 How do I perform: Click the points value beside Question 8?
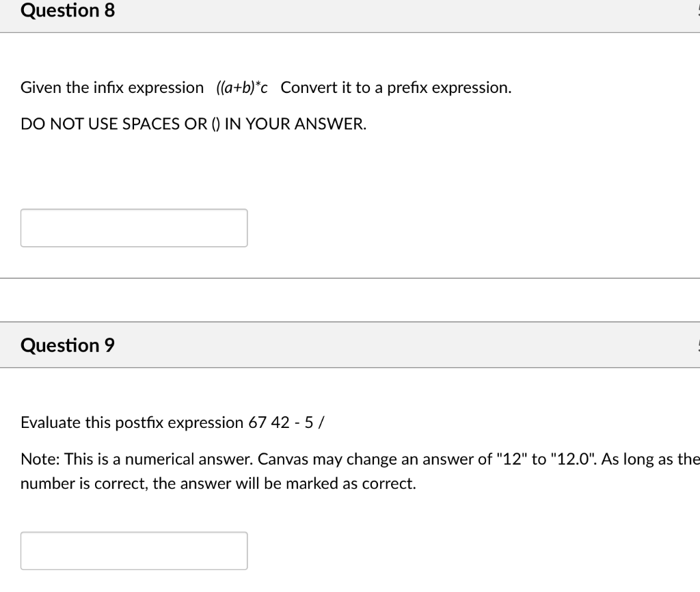pos(697,11)
